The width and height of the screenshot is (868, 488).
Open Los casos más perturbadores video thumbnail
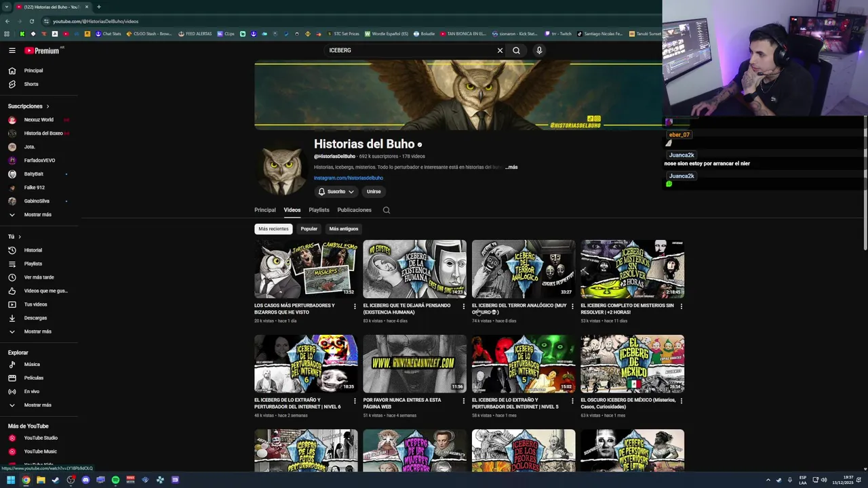(306, 269)
